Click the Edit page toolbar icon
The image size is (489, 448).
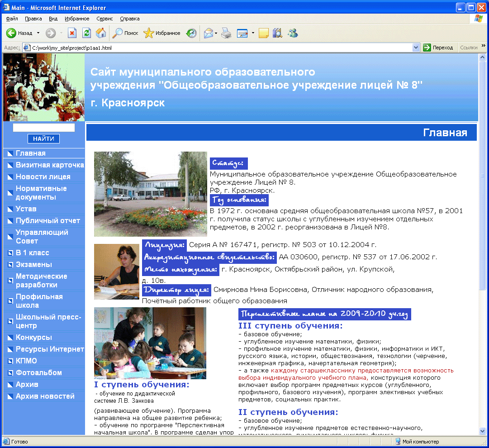(242, 33)
